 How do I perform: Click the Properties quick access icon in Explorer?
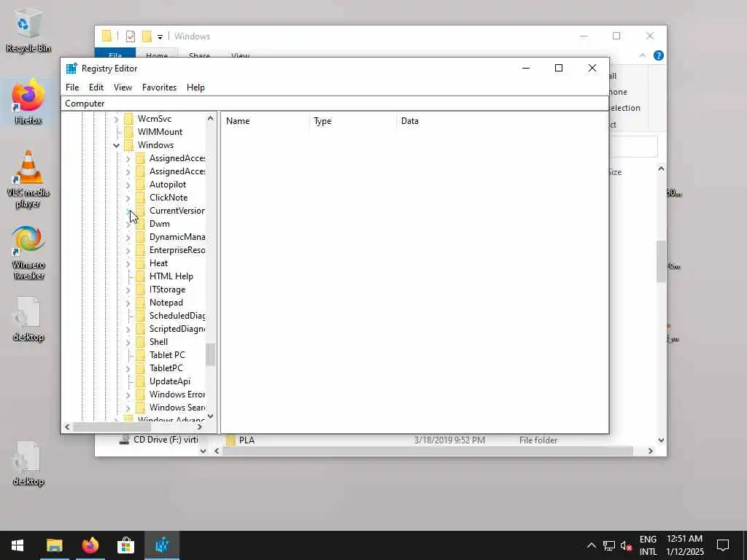tap(130, 36)
